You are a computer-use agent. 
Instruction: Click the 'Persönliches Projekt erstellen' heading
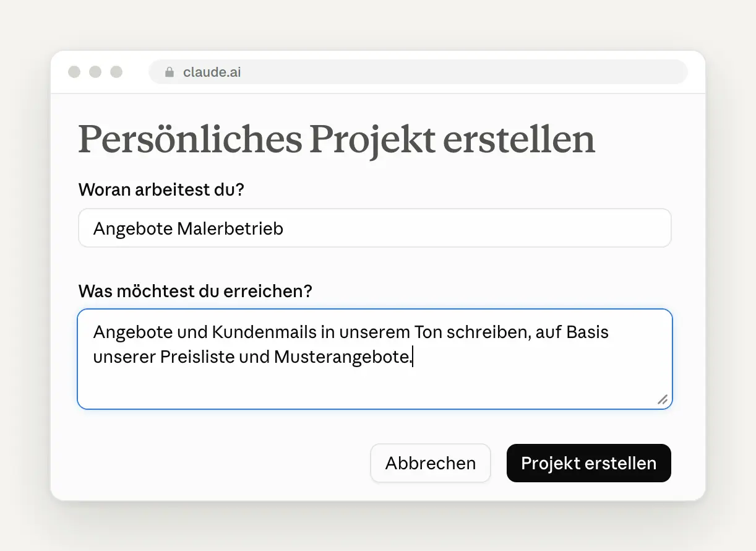[337, 140]
